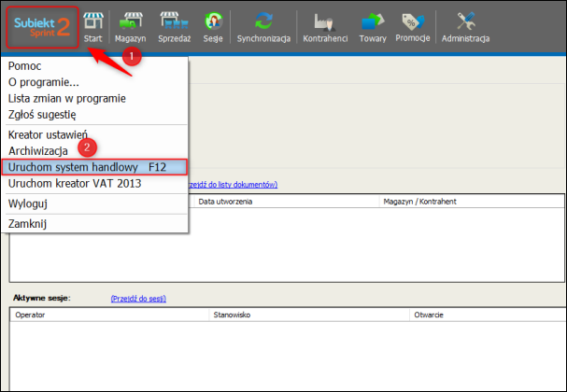The width and height of the screenshot is (567, 392).
Task: Sort sessions by Stanowisko column header
Action: pos(309,315)
